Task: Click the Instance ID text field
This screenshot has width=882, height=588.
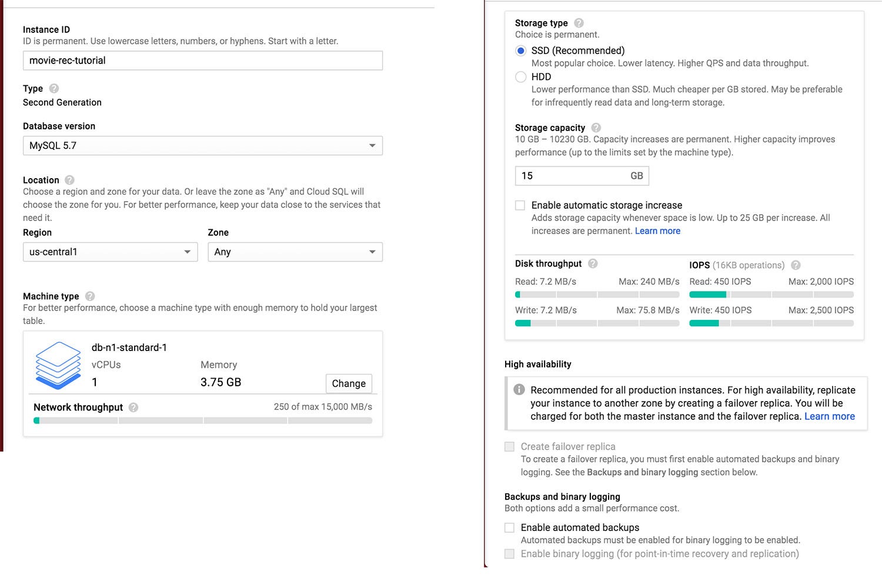Action: (x=203, y=61)
